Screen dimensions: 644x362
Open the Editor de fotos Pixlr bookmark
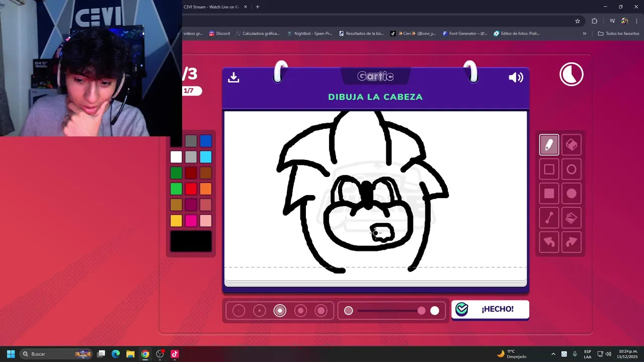(x=517, y=34)
